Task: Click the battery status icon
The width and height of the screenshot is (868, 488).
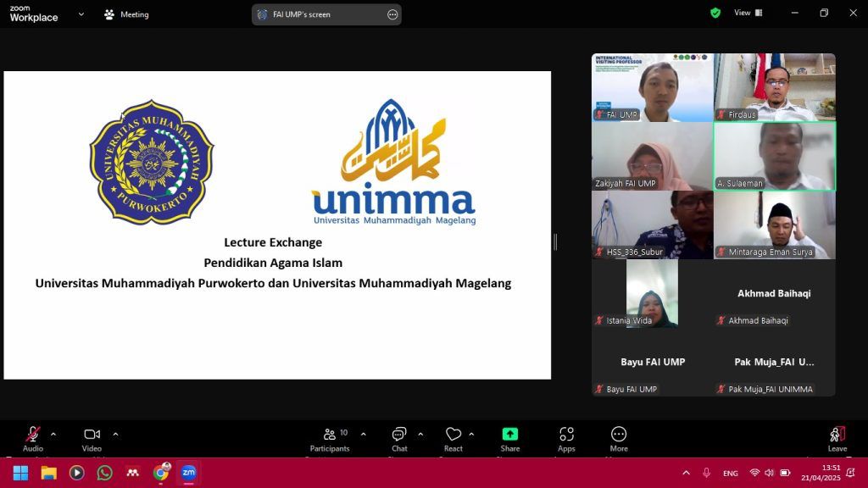Action: (x=785, y=473)
